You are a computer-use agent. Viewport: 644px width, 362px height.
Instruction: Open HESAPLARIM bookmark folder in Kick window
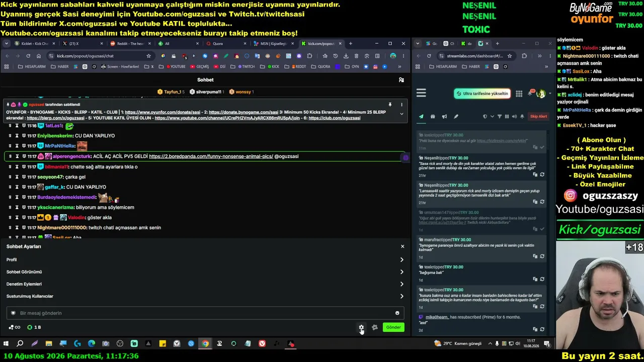(x=32, y=66)
